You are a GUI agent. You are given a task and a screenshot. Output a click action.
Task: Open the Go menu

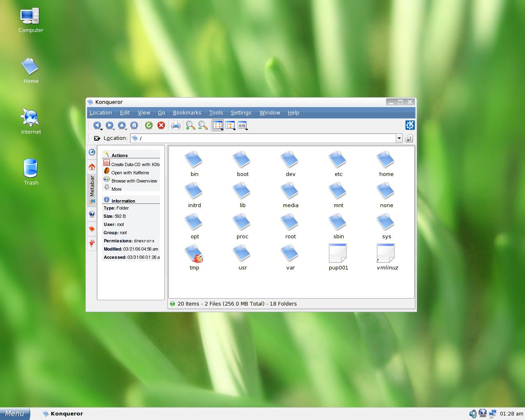162,112
